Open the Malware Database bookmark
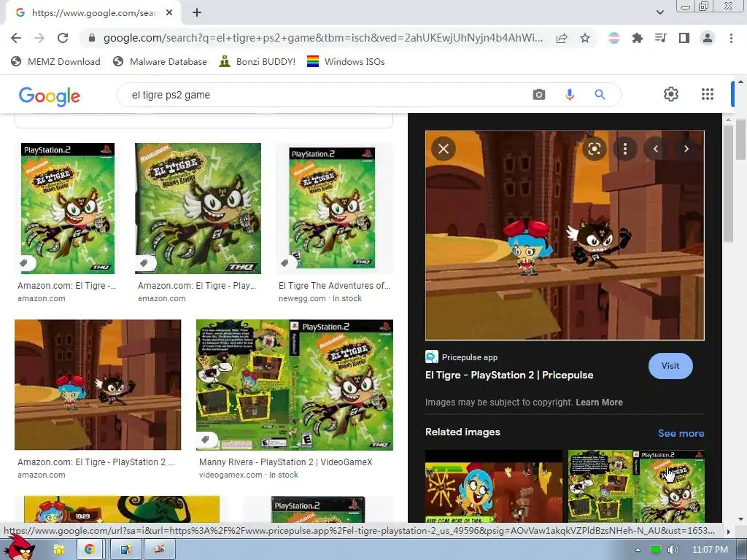Image resolution: width=747 pixels, height=560 pixels. [x=160, y=61]
